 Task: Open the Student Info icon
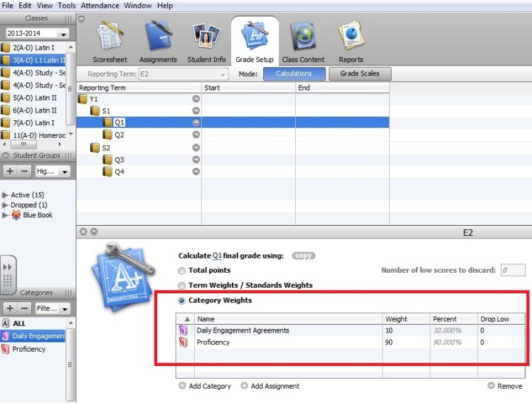tap(206, 38)
